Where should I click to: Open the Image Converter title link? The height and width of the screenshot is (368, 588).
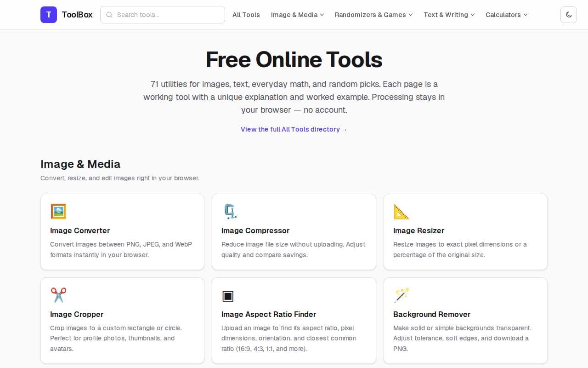pyautogui.click(x=80, y=230)
